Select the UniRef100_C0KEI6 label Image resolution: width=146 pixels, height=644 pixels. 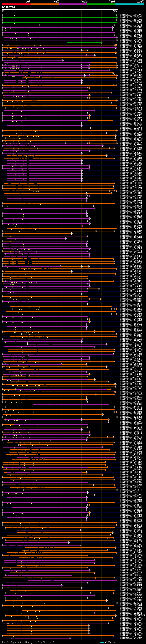pos(131,65)
